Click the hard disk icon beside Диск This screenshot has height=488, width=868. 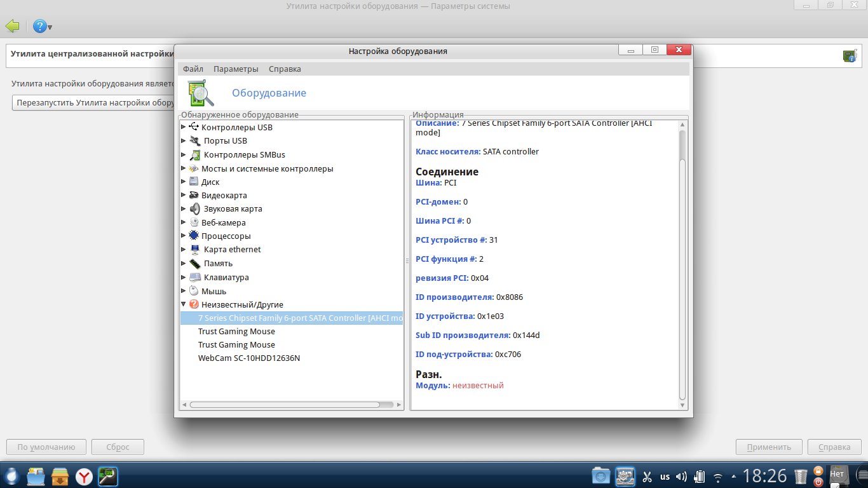194,182
